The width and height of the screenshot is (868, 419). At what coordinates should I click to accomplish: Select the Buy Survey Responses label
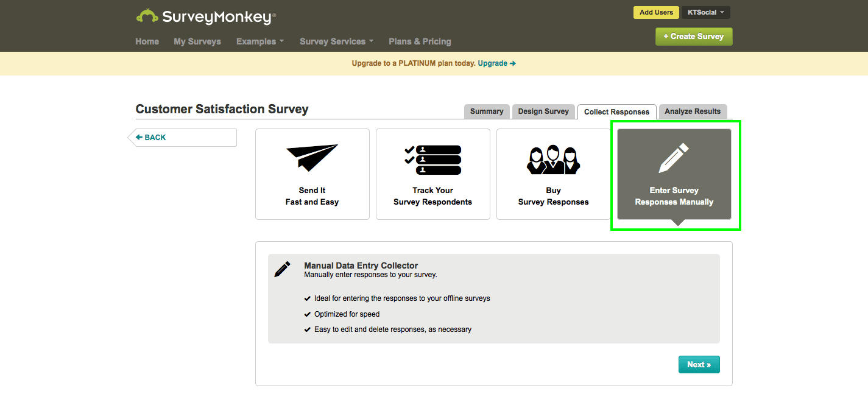click(553, 196)
